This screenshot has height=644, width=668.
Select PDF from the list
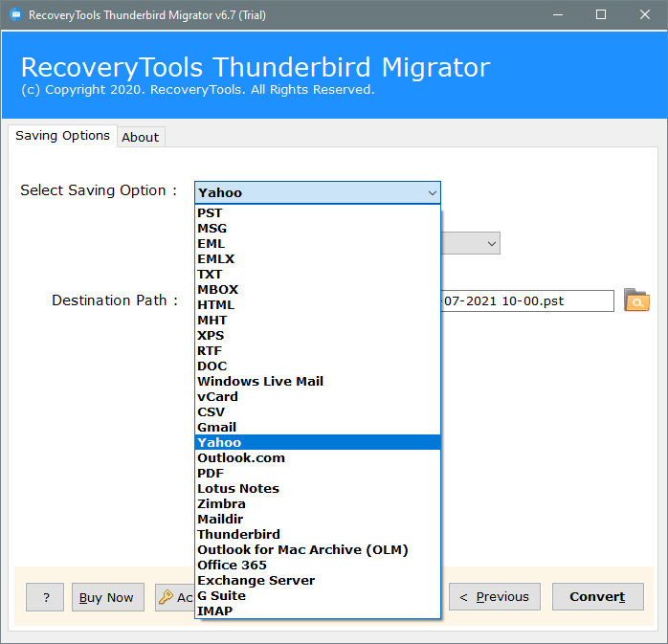318,474
